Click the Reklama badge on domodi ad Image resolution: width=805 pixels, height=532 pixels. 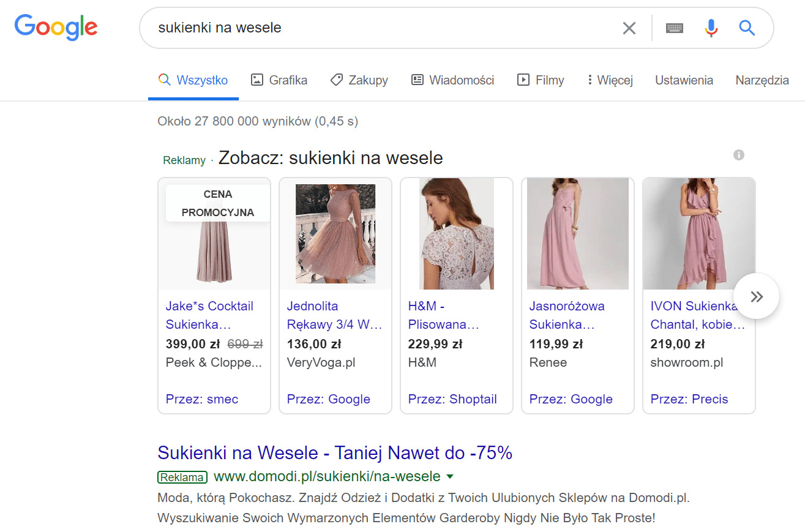pos(182,477)
